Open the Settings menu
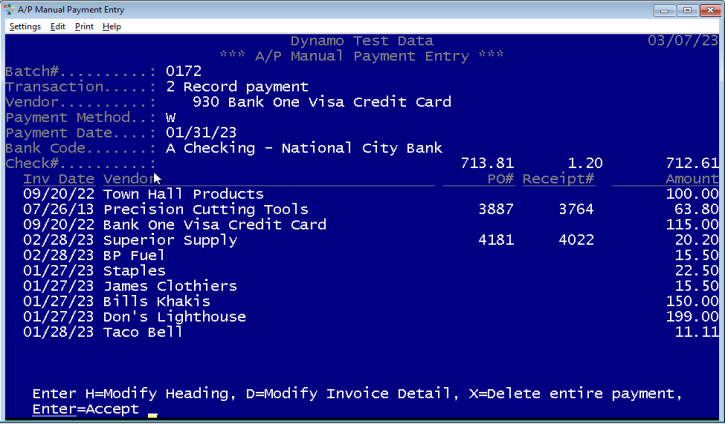The height and width of the screenshot is (424, 725). pos(25,26)
